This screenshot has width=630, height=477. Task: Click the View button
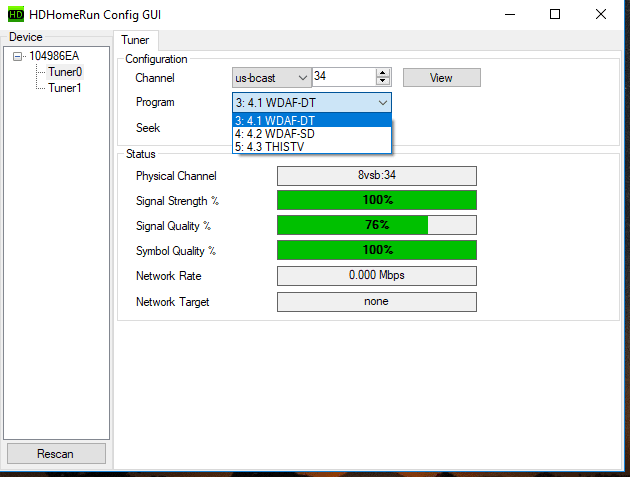(x=442, y=78)
